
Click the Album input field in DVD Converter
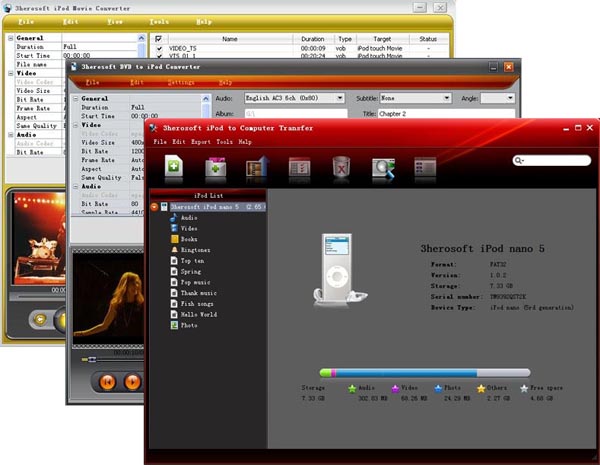click(296, 114)
